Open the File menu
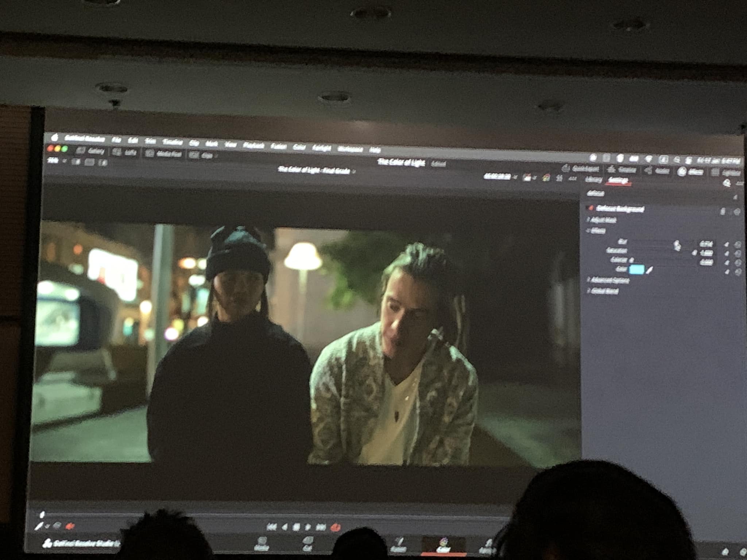 pos(117,140)
